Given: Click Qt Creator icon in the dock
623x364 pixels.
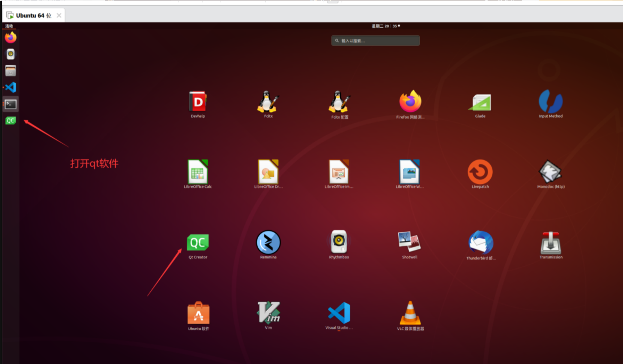Looking at the screenshot, I should click(11, 121).
